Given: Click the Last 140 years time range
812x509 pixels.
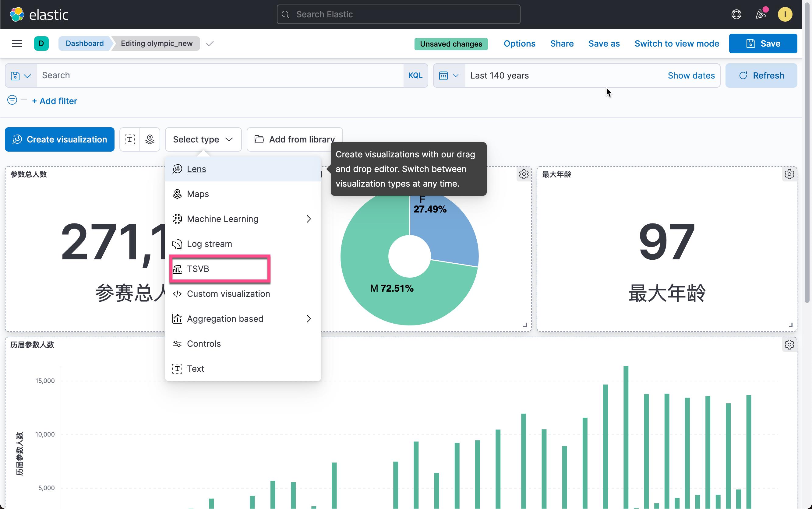Looking at the screenshot, I should coord(499,76).
